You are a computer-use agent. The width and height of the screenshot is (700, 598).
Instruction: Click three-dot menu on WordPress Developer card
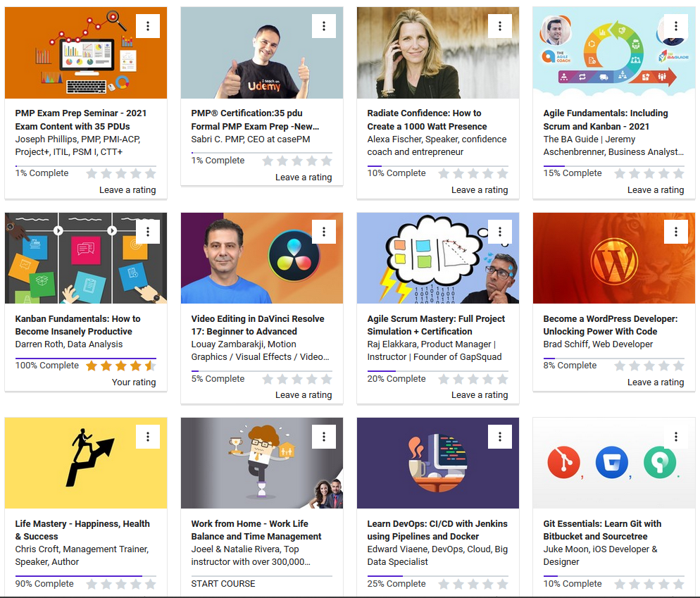pyautogui.click(x=676, y=231)
